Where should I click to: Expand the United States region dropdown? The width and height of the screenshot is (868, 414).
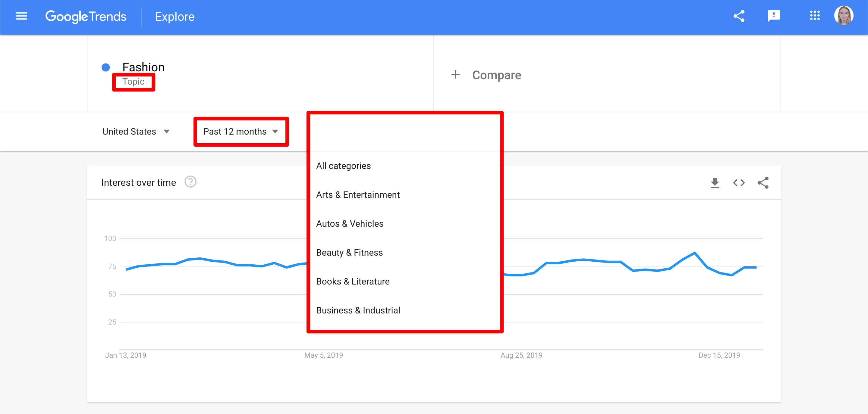coord(136,131)
